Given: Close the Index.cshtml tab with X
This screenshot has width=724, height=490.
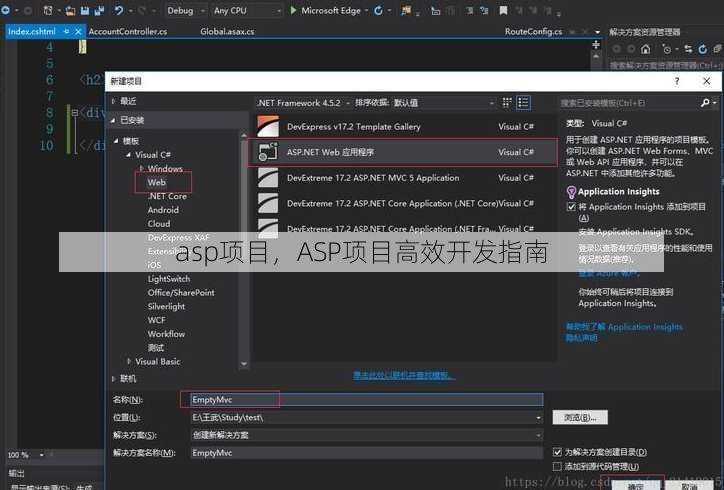Looking at the screenshot, I should coord(78,31).
